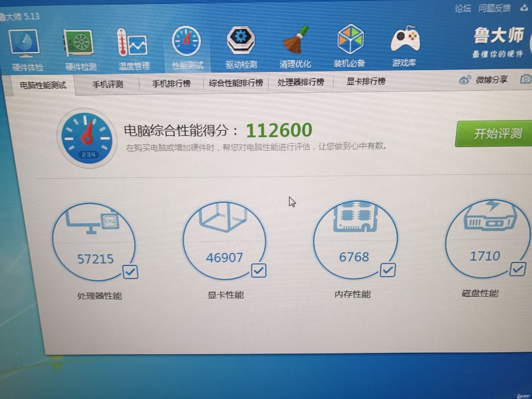Click the graphics score 46907
Viewport: 532px width, 399px height.
coord(225,258)
